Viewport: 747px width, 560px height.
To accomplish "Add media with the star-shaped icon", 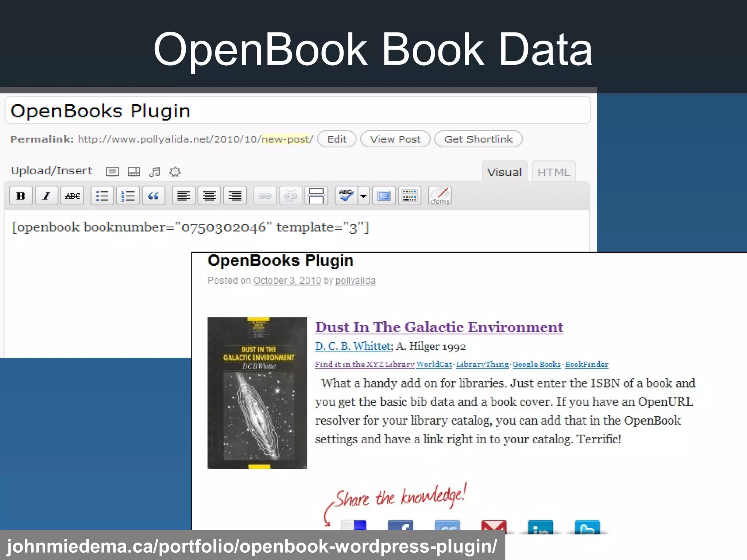I will [175, 171].
